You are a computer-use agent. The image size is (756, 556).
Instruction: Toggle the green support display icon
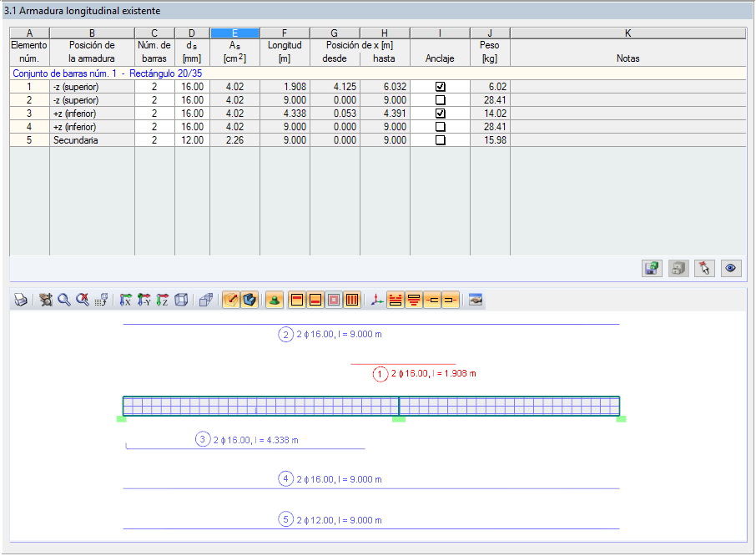pos(275,300)
